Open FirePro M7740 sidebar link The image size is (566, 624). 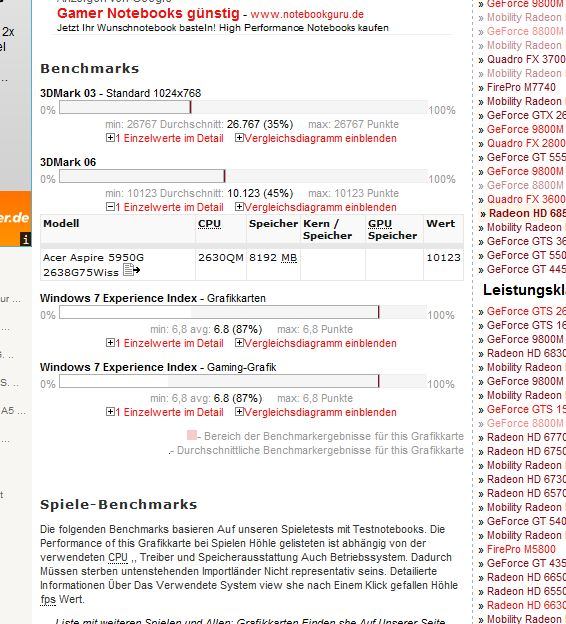click(x=521, y=87)
